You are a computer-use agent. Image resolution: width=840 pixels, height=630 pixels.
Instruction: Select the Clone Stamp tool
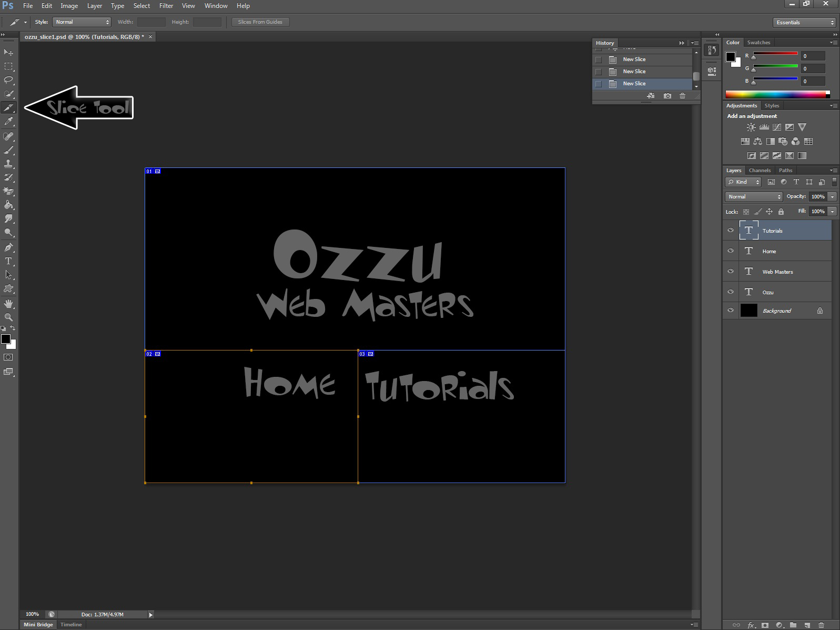click(8, 164)
